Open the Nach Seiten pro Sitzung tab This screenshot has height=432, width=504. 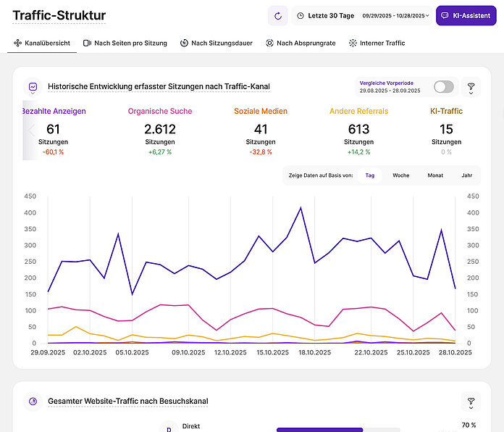pos(125,43)
